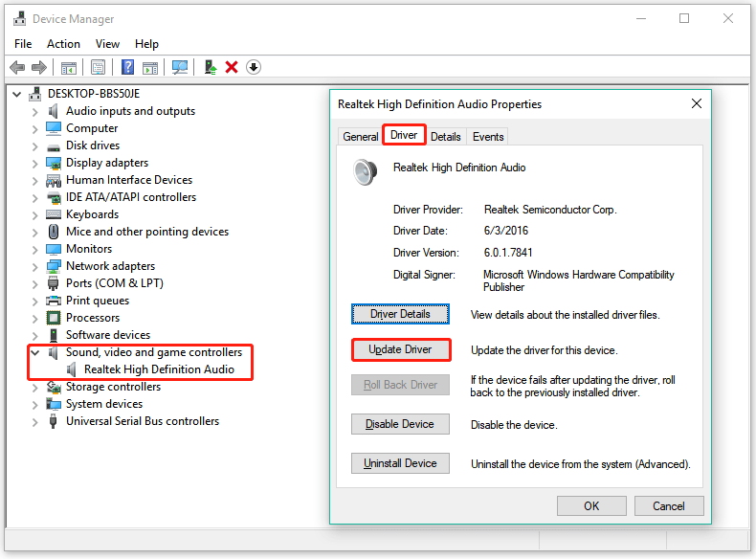This screenshot has width=756, height=559.
Task: Switch to the Details tab
Action: 446,137
